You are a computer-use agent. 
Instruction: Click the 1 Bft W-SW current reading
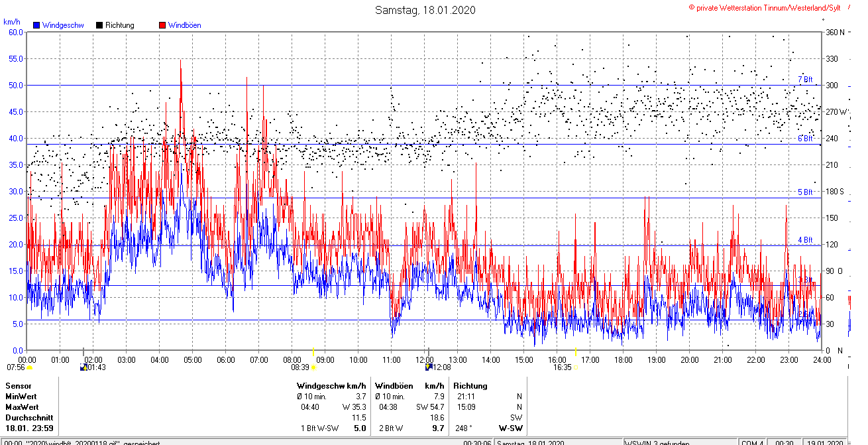click(x=320, y=428)
